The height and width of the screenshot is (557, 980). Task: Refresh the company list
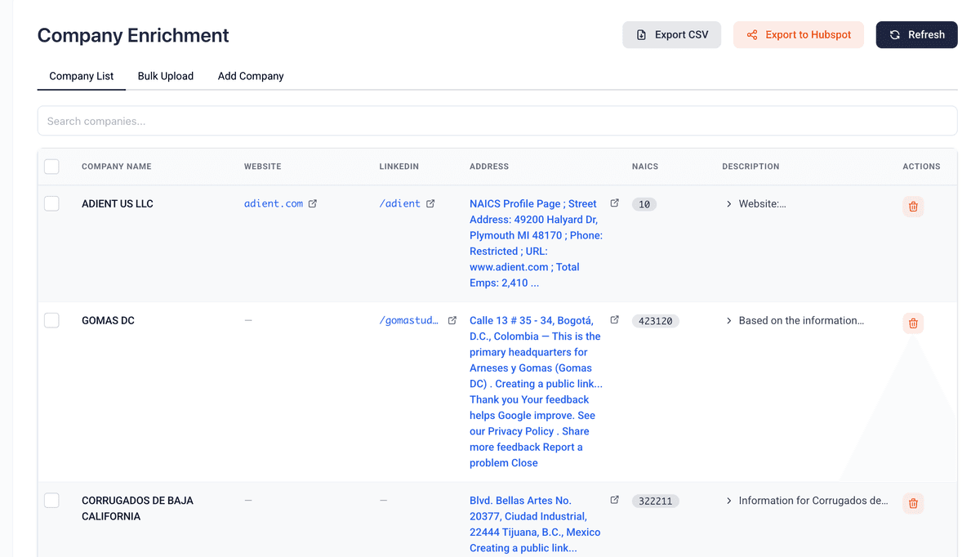pyautogui.click(x=916, y=34)
